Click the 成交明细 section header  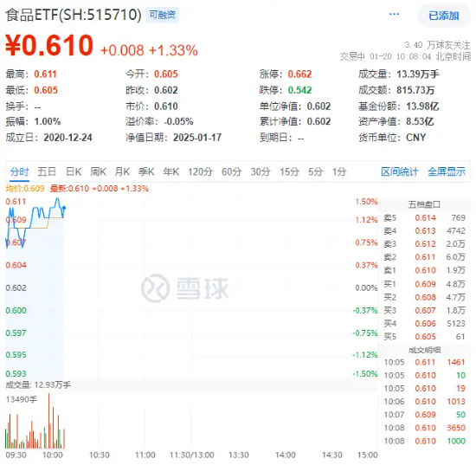[x=424, y=350]
